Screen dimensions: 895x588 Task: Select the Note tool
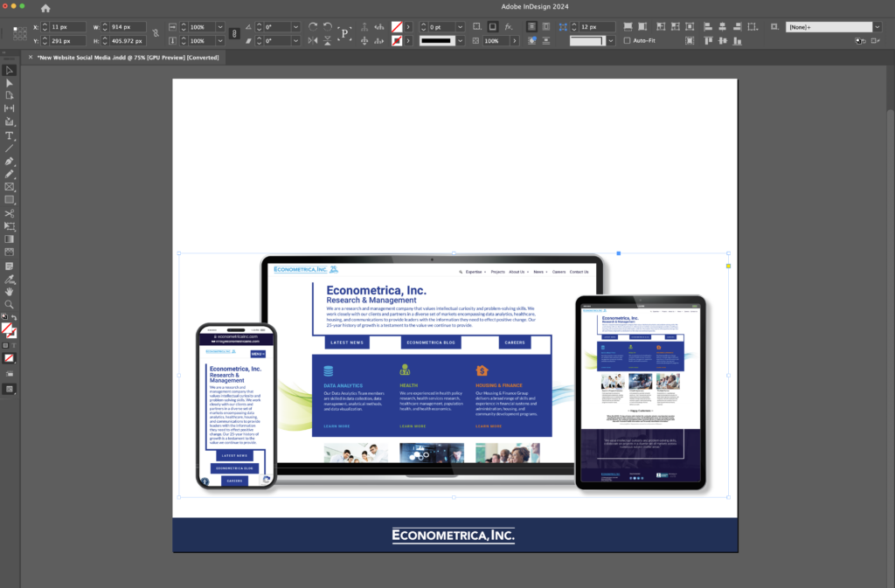click(9, 266)
